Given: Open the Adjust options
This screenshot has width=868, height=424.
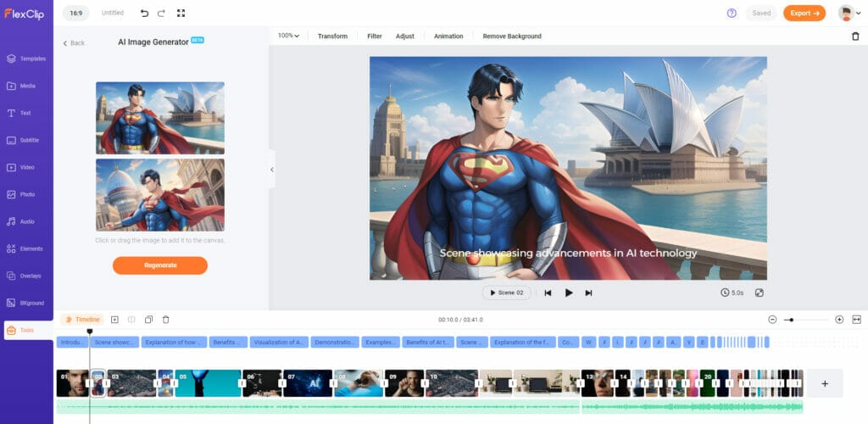Looking at the screenshot, I should click(x=404, y=36).
